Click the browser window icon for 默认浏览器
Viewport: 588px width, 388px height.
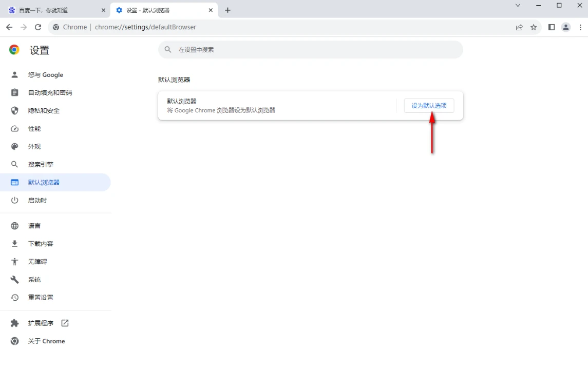[x=14, y=182]
